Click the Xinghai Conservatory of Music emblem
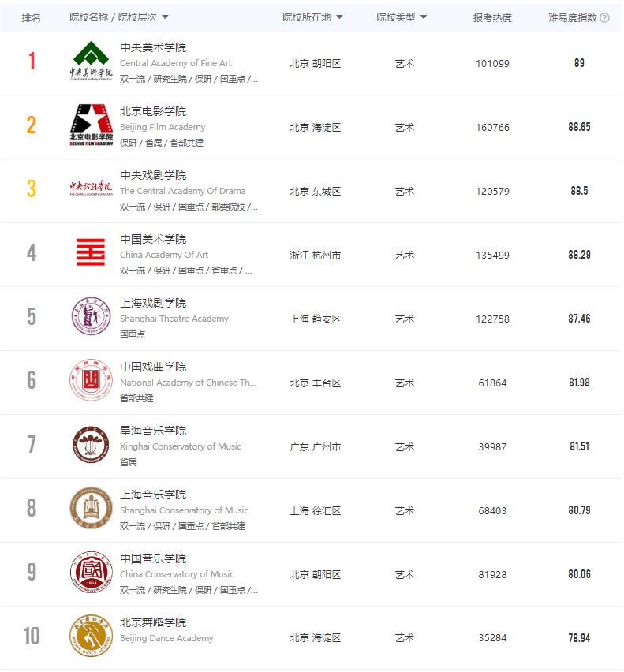 pyautogui.click(x=91, y=444)
